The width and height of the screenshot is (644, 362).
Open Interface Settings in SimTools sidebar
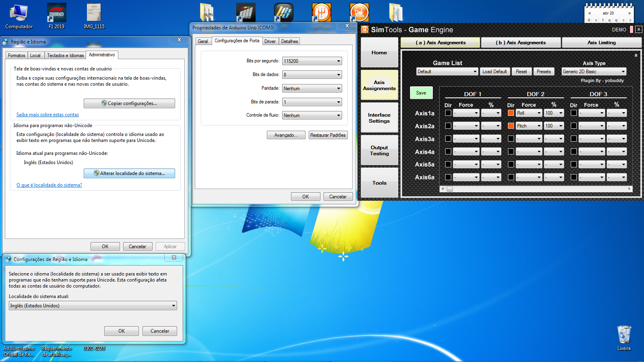point(379,118)
